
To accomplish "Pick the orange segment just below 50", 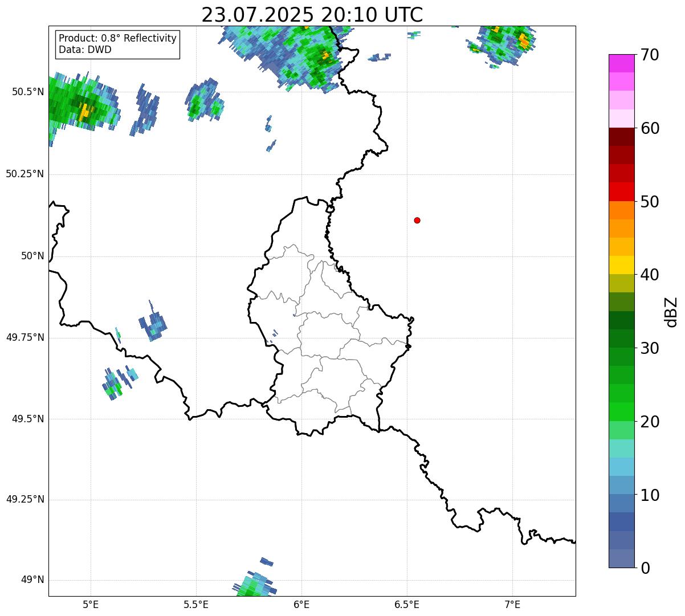I will (x=622, y=210).
